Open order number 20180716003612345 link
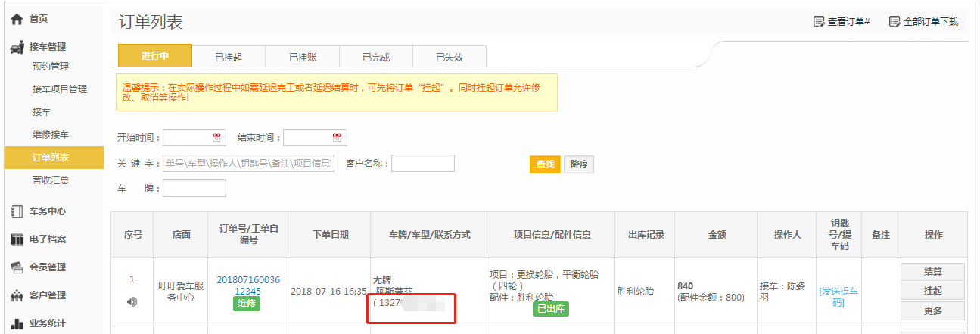Viewport: 980px width, 334px height. pos(248,286)
